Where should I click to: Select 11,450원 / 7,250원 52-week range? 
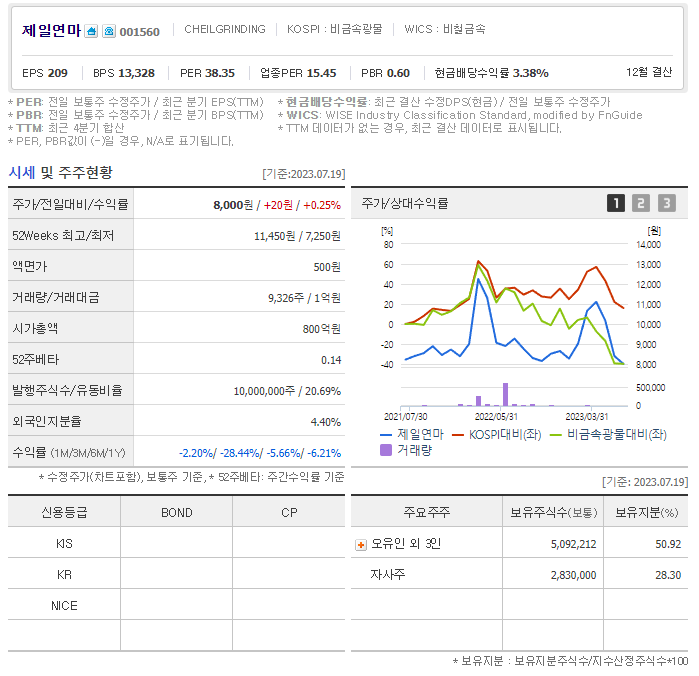[297, 236]
